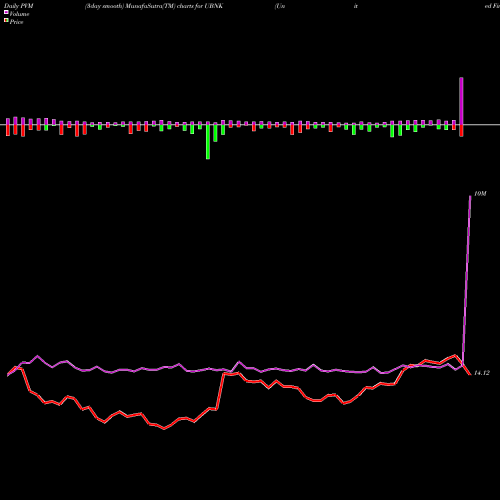Click the tallest magenta volume spike bar
The width and height of the screenshot is (500, 500).
461,101
